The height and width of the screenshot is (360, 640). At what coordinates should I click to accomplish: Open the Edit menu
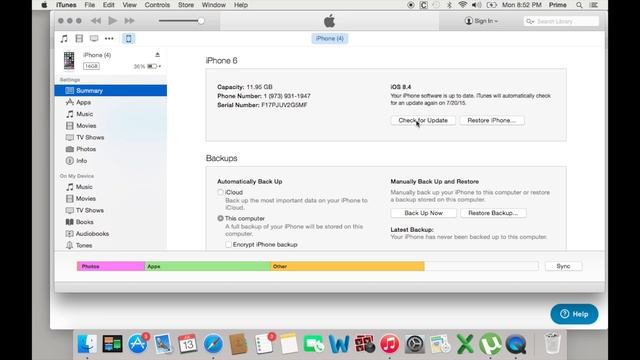pos(108,5)
